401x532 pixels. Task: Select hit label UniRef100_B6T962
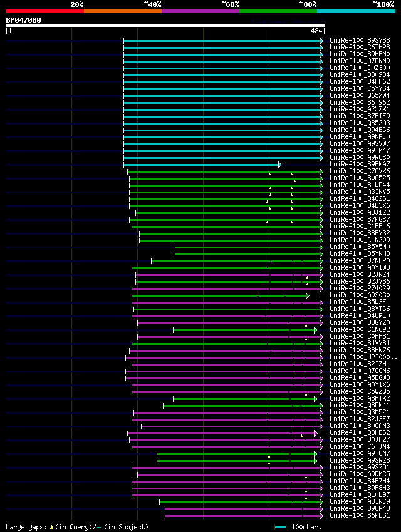coord(360,102)
